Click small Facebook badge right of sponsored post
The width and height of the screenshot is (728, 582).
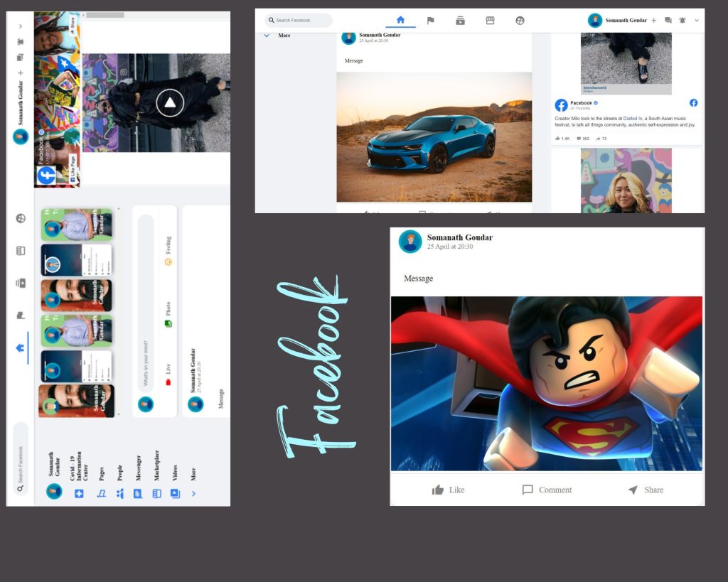694,103
